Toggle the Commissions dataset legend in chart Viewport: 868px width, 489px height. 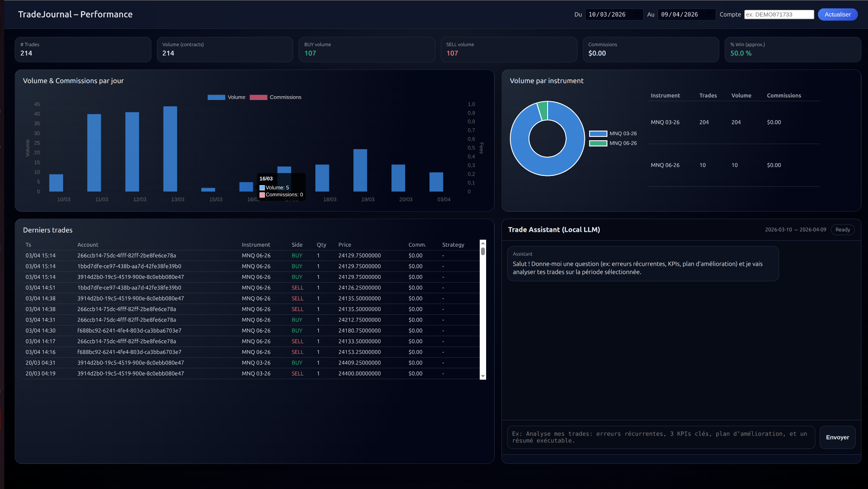pyautogui.click(x=275, y=97)
